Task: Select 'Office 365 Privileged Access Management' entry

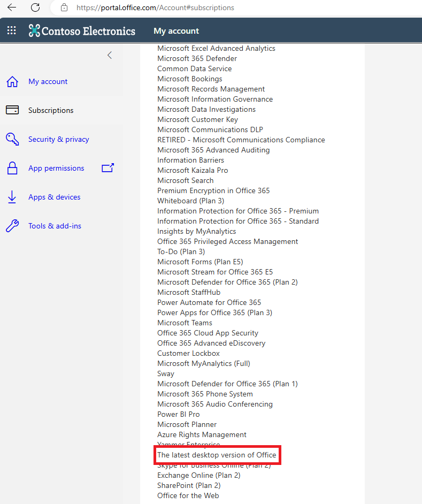Action: click(x=227, y=242)
